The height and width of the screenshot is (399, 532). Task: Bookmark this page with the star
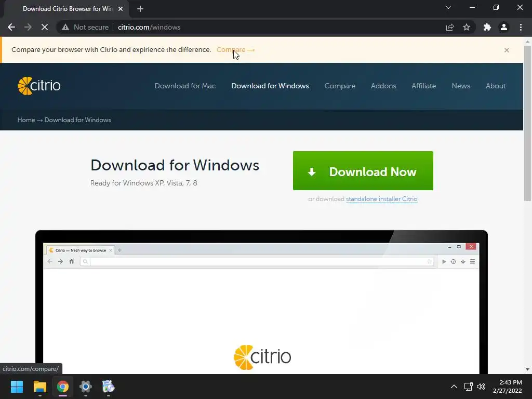(x=467, y=27)
